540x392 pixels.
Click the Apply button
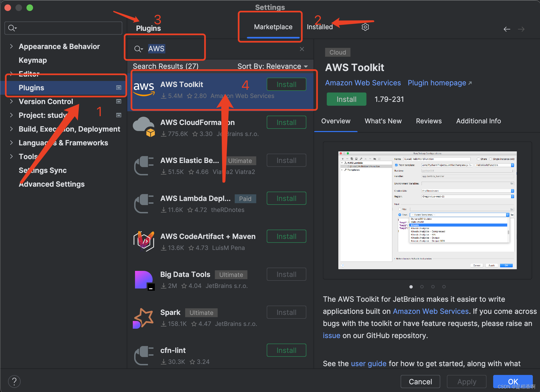[x=466, y=382]
